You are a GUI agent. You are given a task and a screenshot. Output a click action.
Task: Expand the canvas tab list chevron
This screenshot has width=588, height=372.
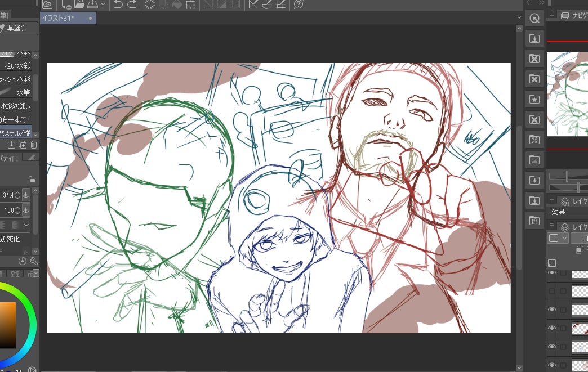(x=519, y=18)
